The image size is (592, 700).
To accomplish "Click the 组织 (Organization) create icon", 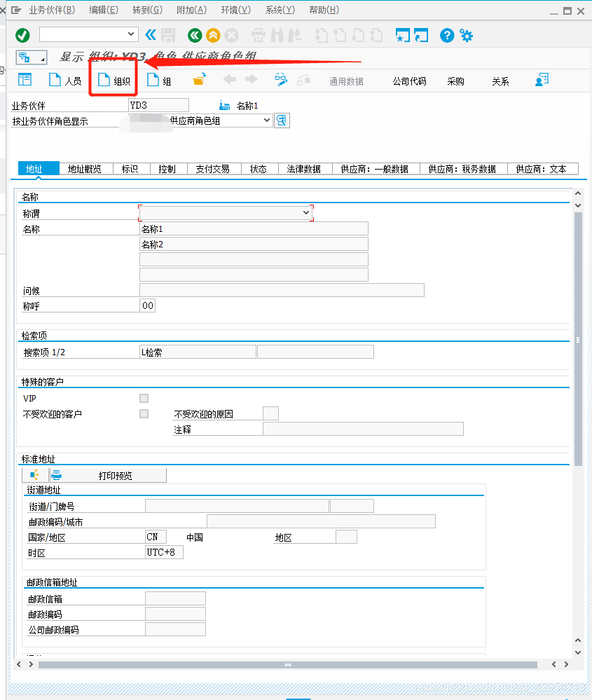I will [x=113, y=80].
